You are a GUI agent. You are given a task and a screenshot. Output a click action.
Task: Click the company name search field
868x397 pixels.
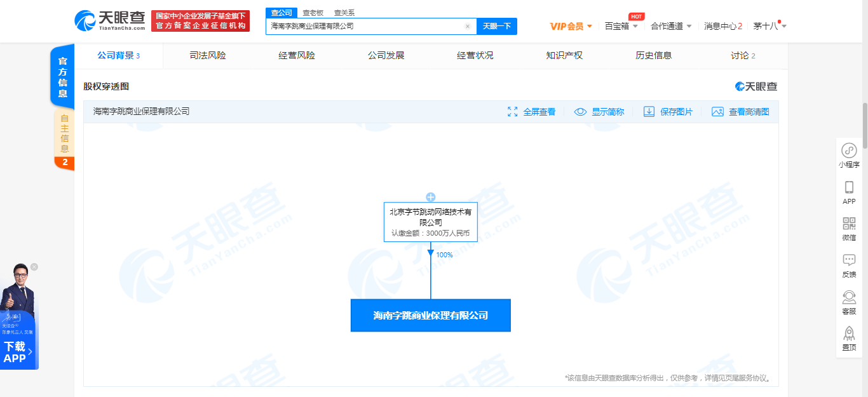tap(365, 26)
